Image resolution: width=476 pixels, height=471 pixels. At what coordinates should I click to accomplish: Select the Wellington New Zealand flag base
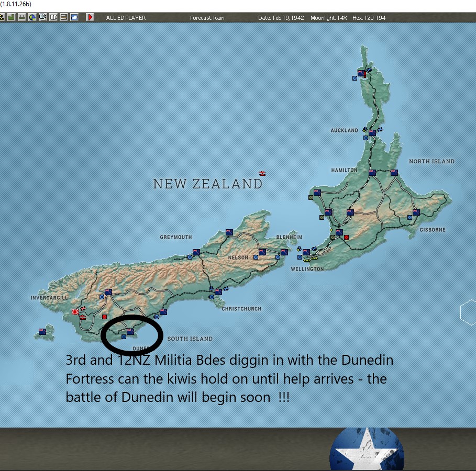(306, 252)
